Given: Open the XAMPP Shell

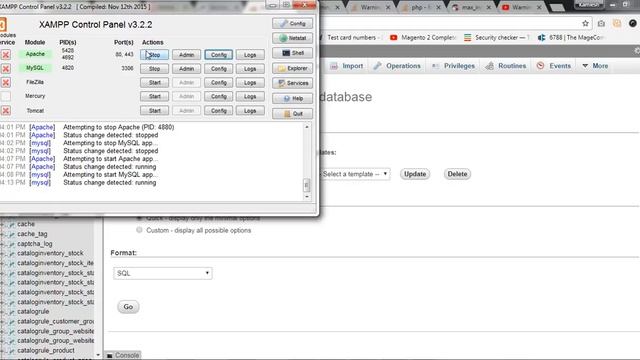Looking at the screenshot, I should [292, 53].
